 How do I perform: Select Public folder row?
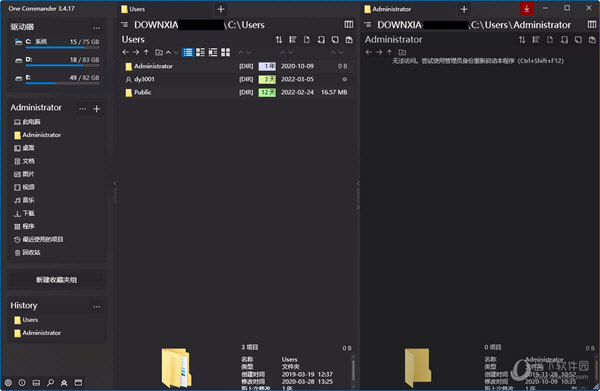[236, 92]
